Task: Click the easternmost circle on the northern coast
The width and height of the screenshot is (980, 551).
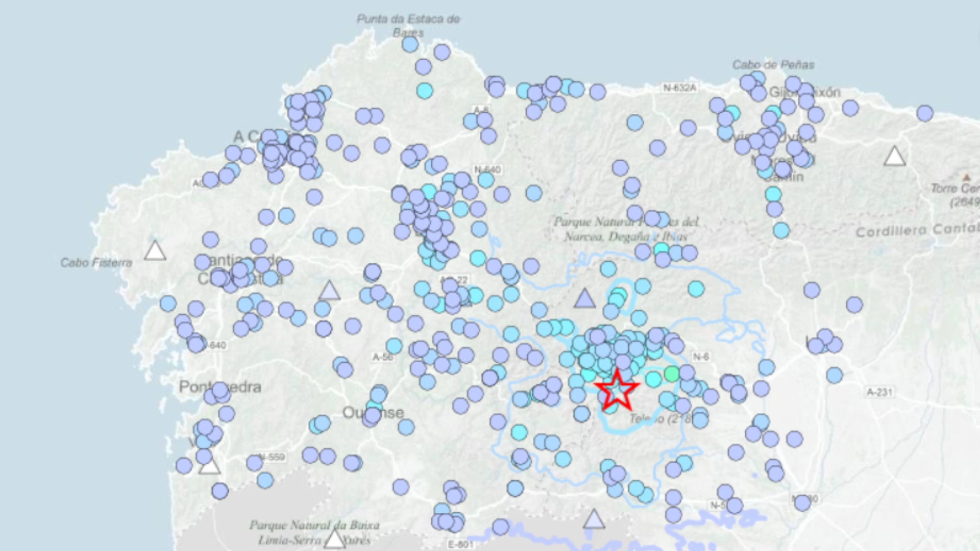Action: tap(925, 113)
